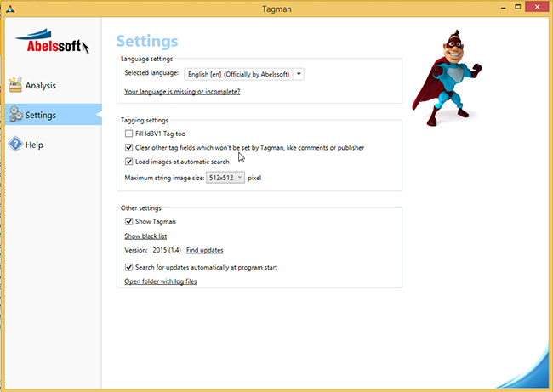Expand the Maximum string image size dropdown
553x392 pixels.
[226, 177]
